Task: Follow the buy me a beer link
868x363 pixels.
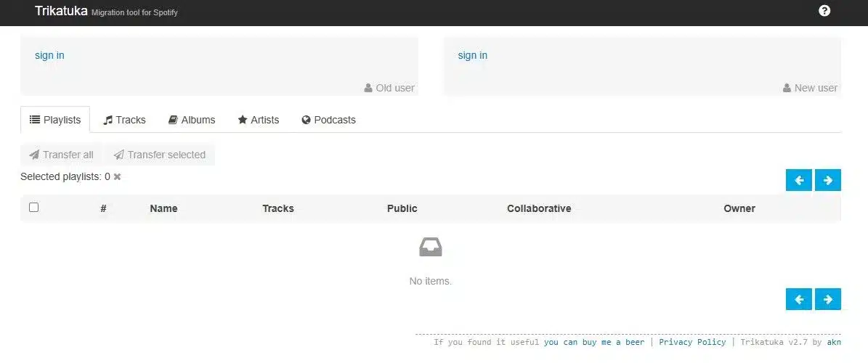Action: 594,342
